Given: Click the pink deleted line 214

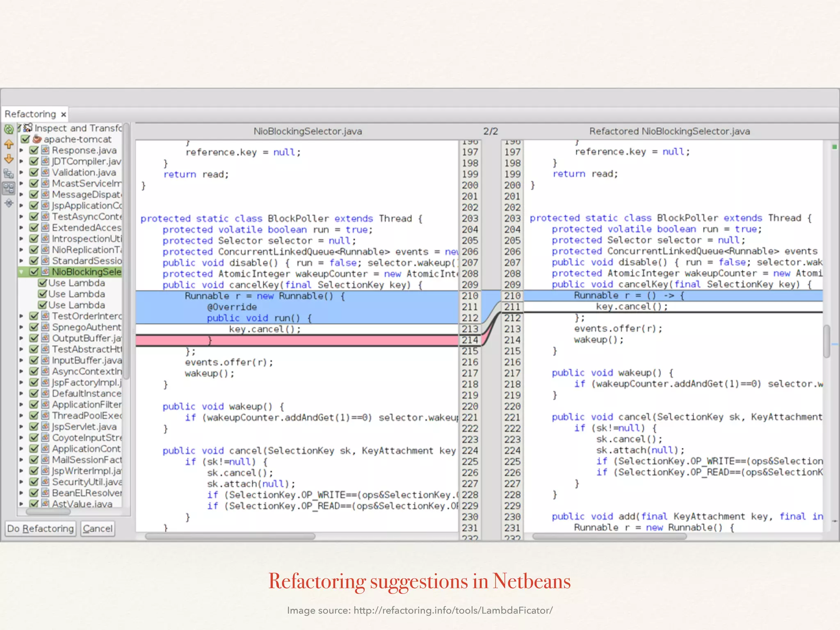Looking at the screenshot, I should pos(297,340).
